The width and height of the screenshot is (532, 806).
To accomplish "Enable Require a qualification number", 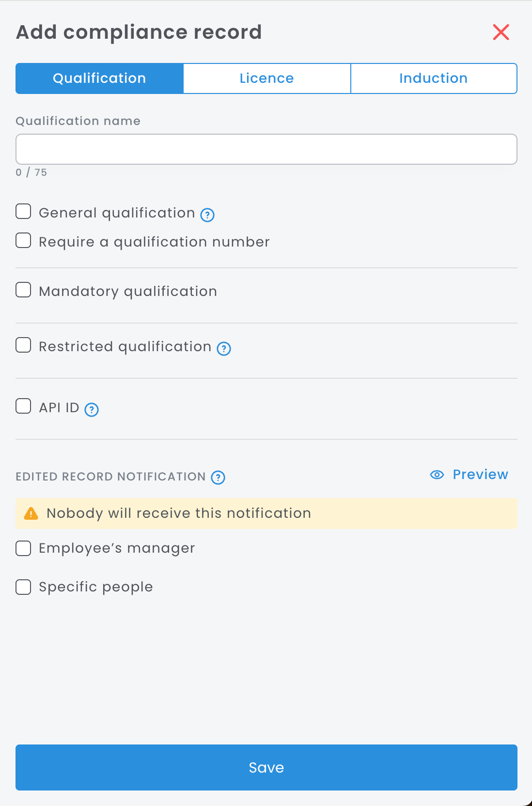I will (x=23, y=241).
